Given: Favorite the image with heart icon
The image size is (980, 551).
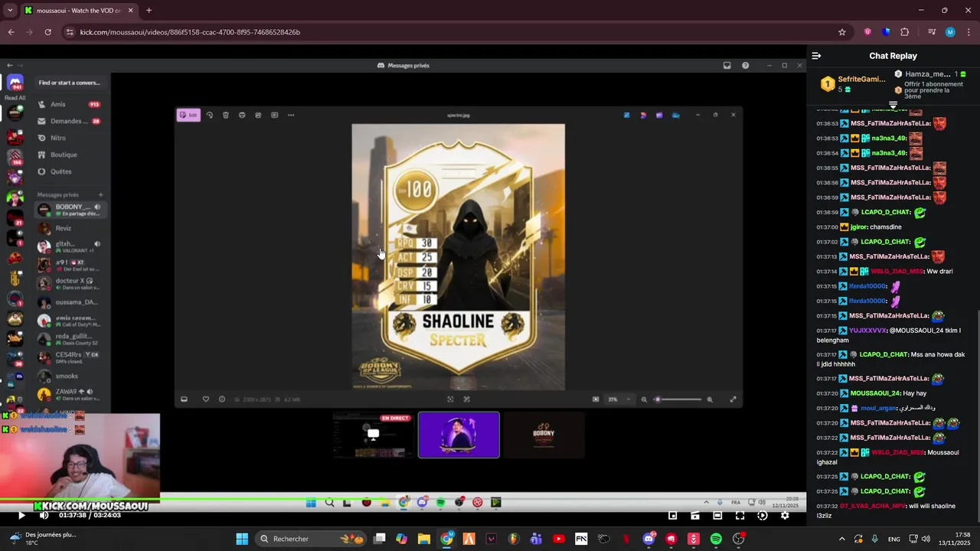Looking at the screenshot, I should click(x=205, y=399).
